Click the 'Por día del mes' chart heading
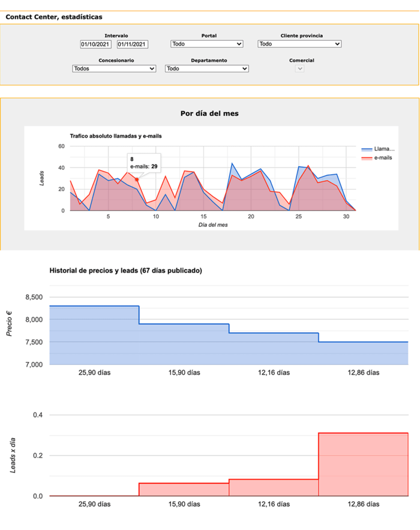 coord(209,113)
